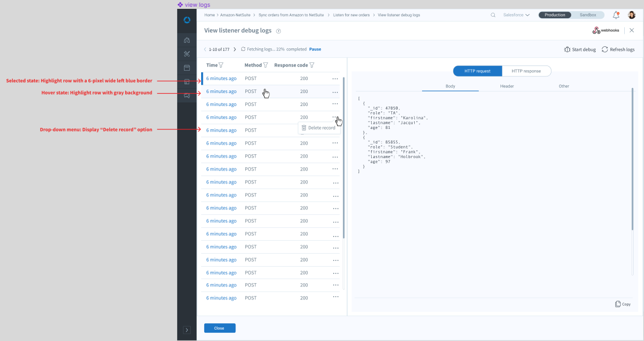Filter by Response code using the funnel icon
This screenshot has width=644, height=341.
312,65
